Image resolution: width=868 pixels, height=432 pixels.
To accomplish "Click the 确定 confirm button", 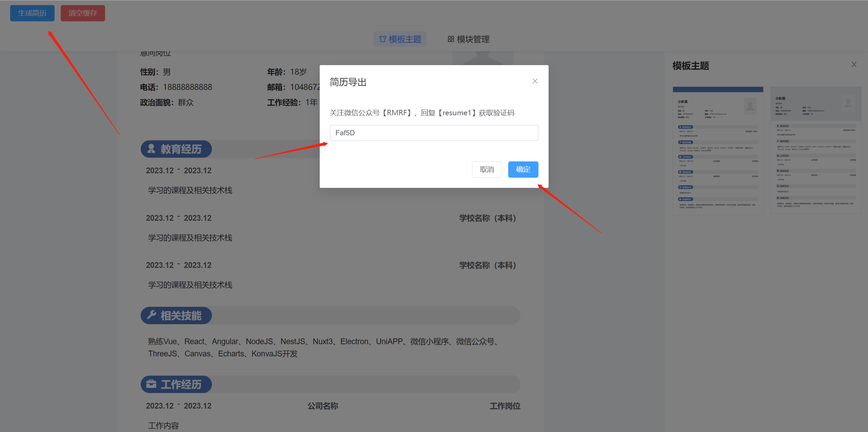I will (523, 169).
